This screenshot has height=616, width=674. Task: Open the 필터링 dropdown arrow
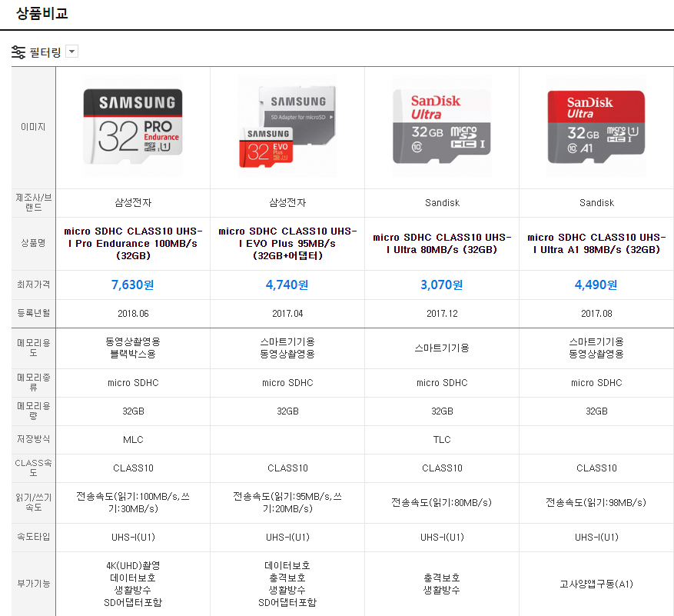71,52
